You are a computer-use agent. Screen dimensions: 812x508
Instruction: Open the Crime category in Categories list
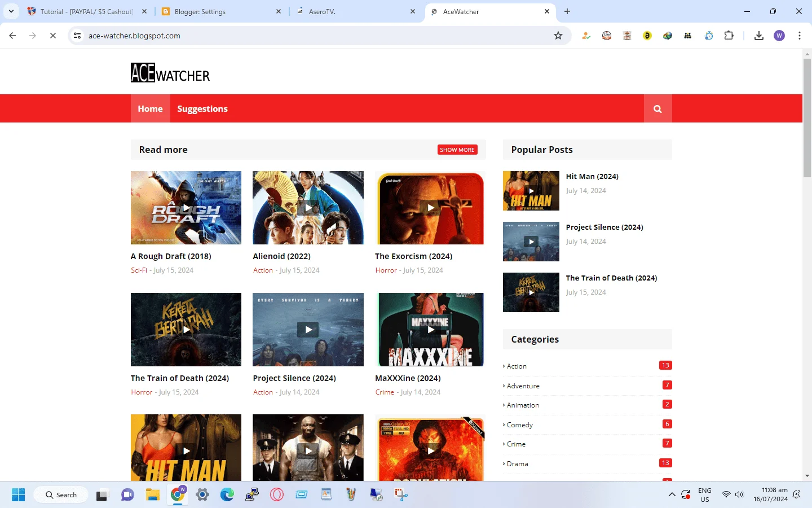click(x=516, y=444)
